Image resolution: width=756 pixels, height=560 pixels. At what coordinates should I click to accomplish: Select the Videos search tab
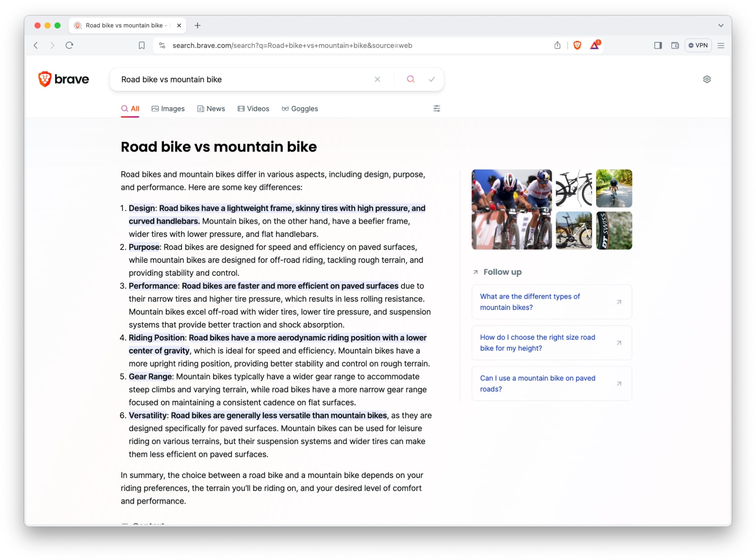pyautogui.click(x=253, y=108)
